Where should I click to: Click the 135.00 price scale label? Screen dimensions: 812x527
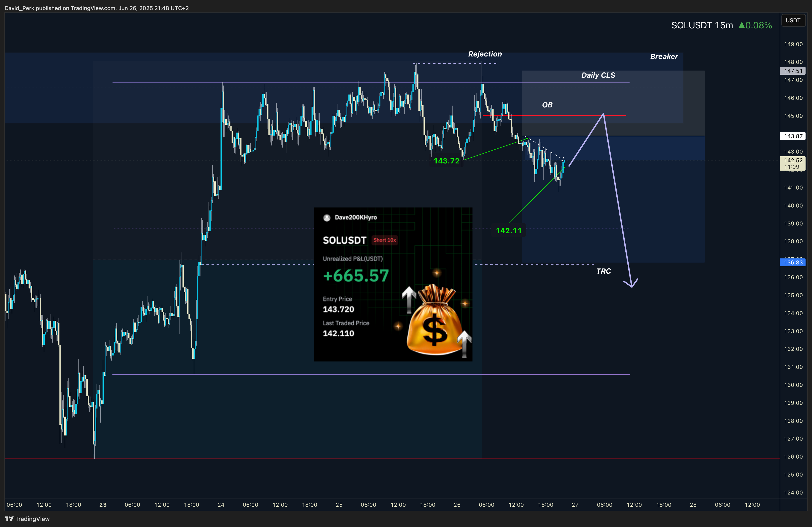pyautogui.click(x=793, y=295)
